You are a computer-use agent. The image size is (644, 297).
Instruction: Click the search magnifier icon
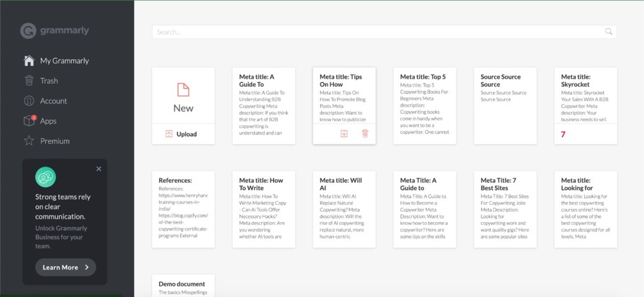click(608, 31)
